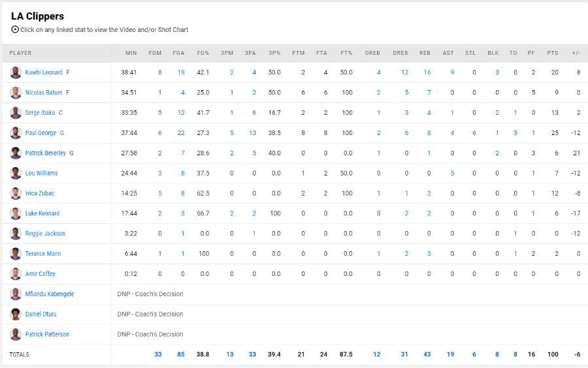
Task: Click the play icon beside the video hint
Action: [14, 29]
